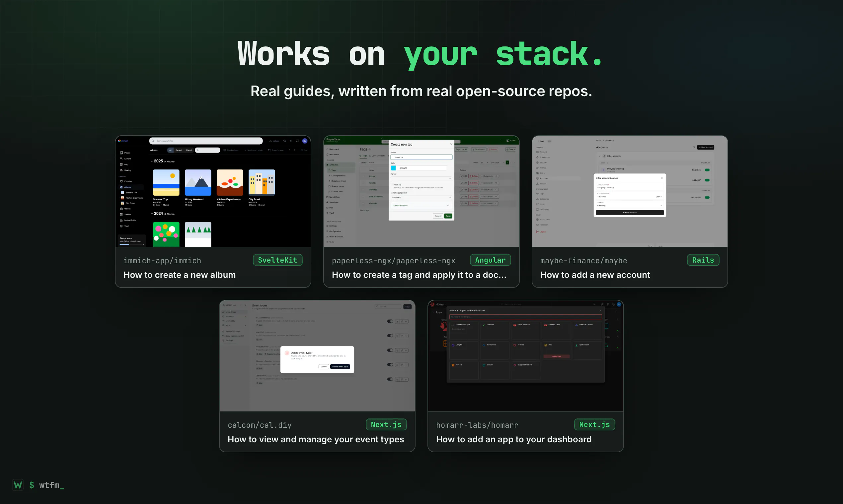
Task: Close the Enter account balance dialog
Action: pos(661,178)
